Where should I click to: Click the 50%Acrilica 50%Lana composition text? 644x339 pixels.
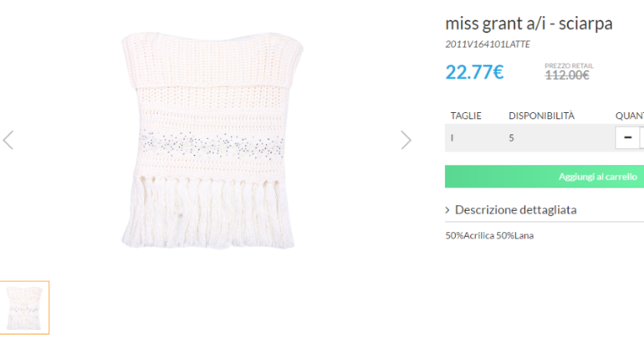click(489, 235)
